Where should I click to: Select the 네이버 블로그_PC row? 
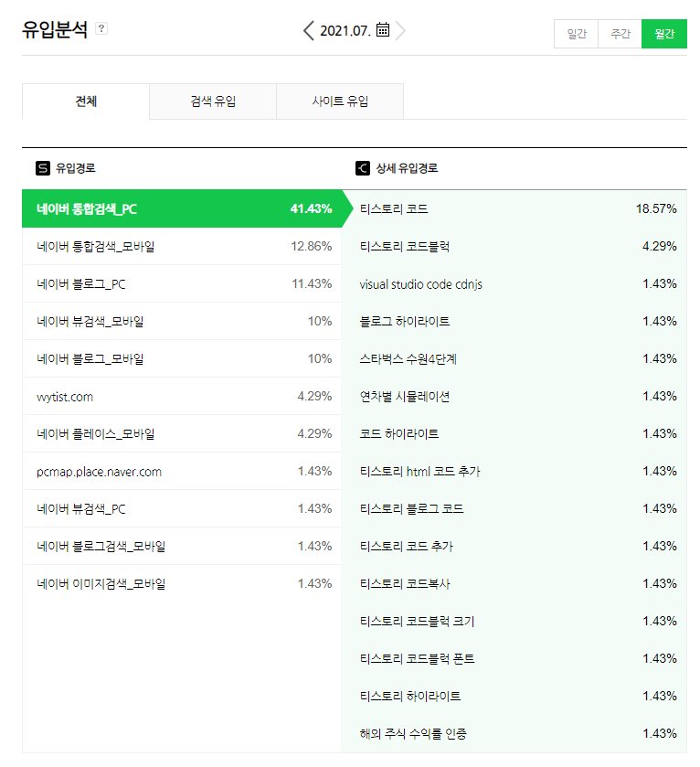pos(182,283)
